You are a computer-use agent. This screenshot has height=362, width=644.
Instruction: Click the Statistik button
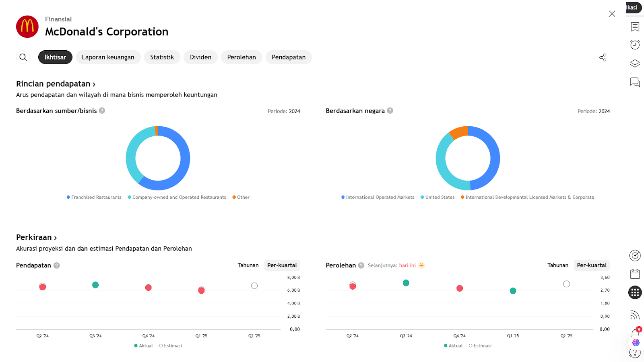162,57
